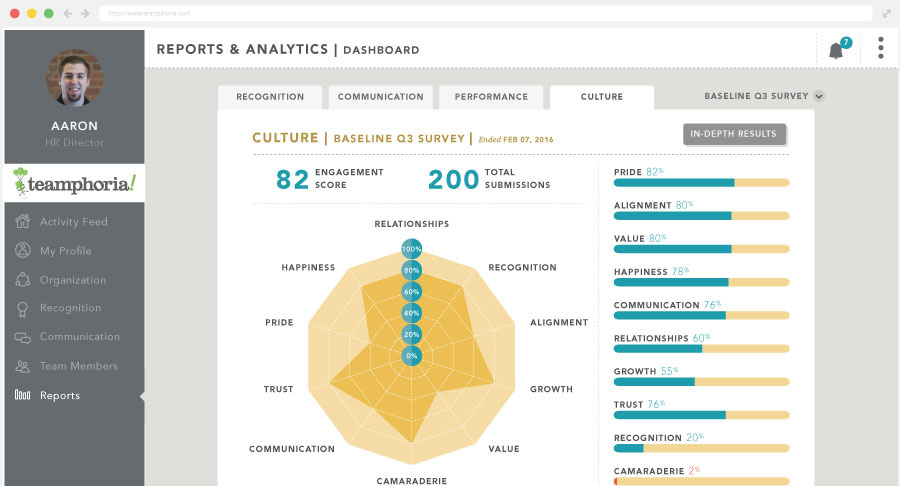Open the three-dot more options menu
This screenshot has width=900, height=486.
coord(880,48)
